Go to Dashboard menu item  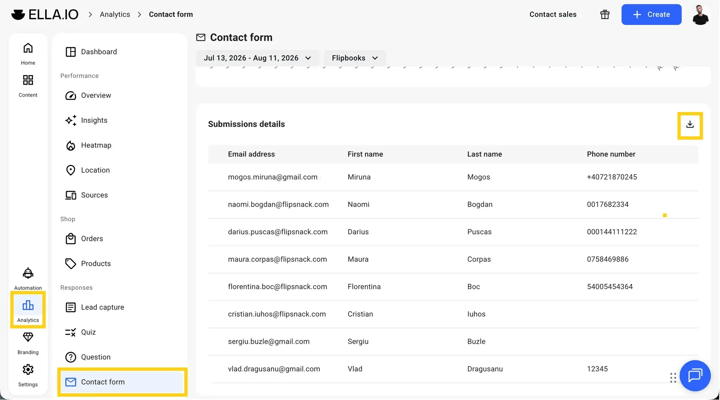(122, 52)
